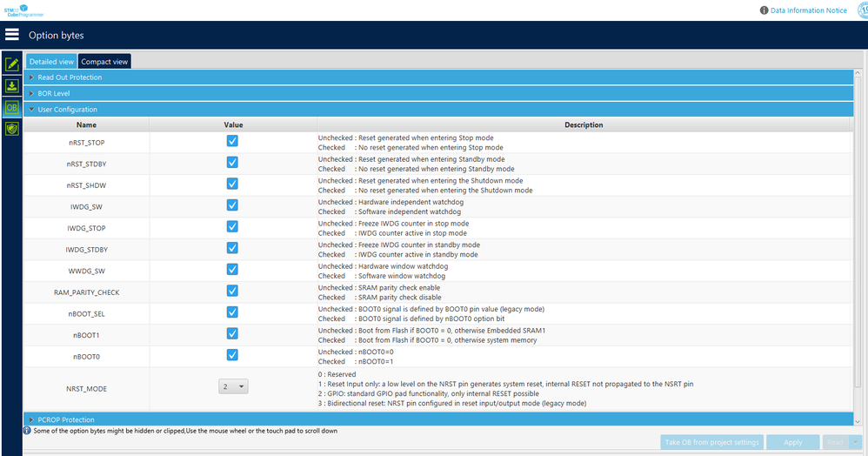This screenshot has height=456, width=868.
Task: Click the STM32CubeProgrammer logo
Action: point(23,10)
